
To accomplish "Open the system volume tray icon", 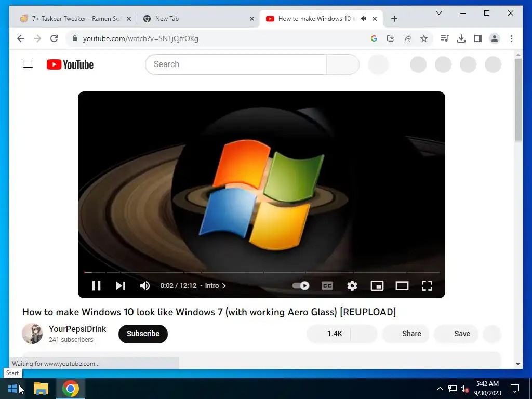I will point(464,389).
